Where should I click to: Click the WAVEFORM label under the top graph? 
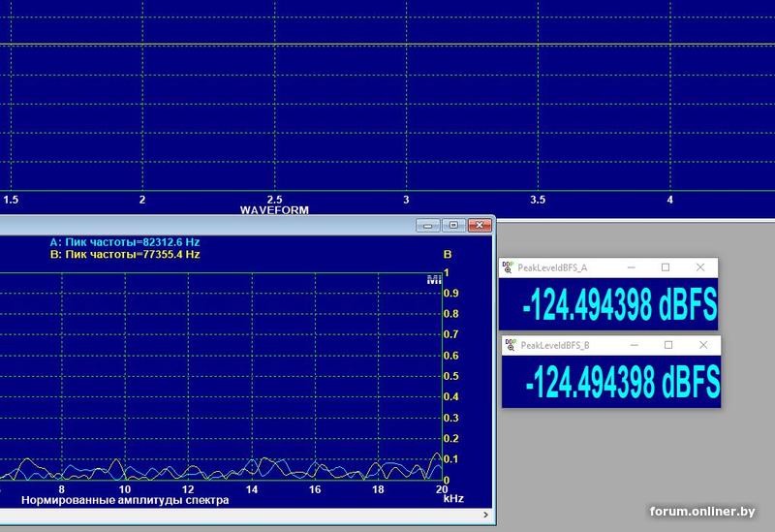(x=274, y=210)
